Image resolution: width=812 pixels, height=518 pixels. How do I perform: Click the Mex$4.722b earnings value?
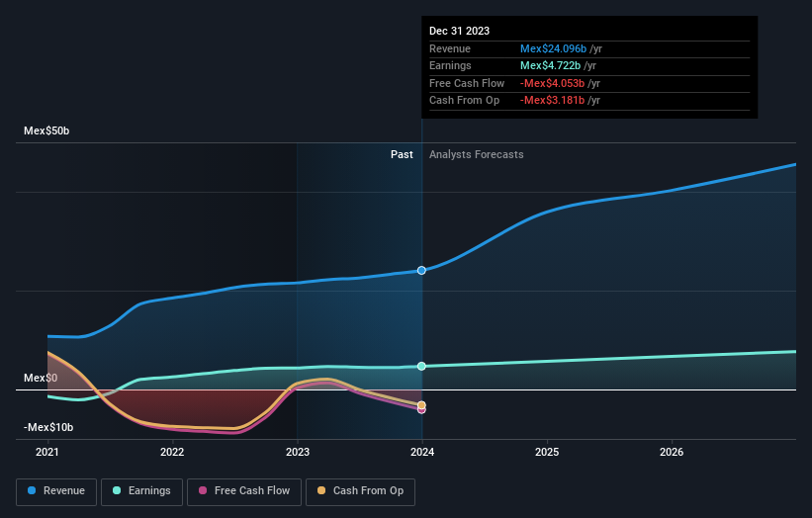tap(550, 65)
